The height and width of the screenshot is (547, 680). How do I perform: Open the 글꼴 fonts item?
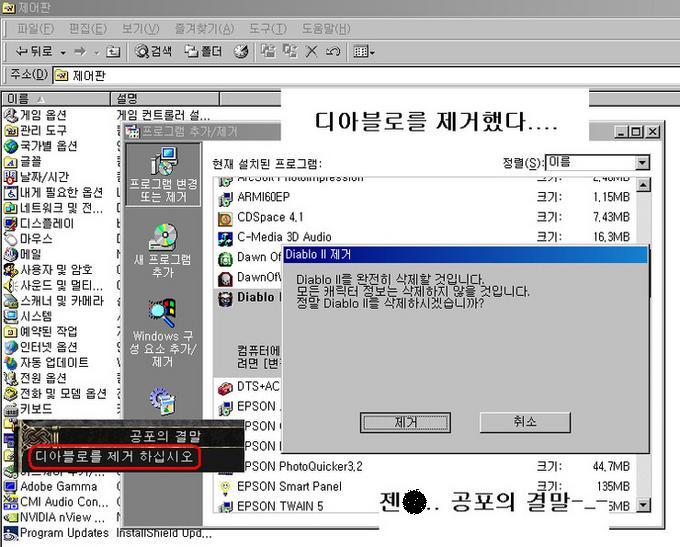coord(23,161)
